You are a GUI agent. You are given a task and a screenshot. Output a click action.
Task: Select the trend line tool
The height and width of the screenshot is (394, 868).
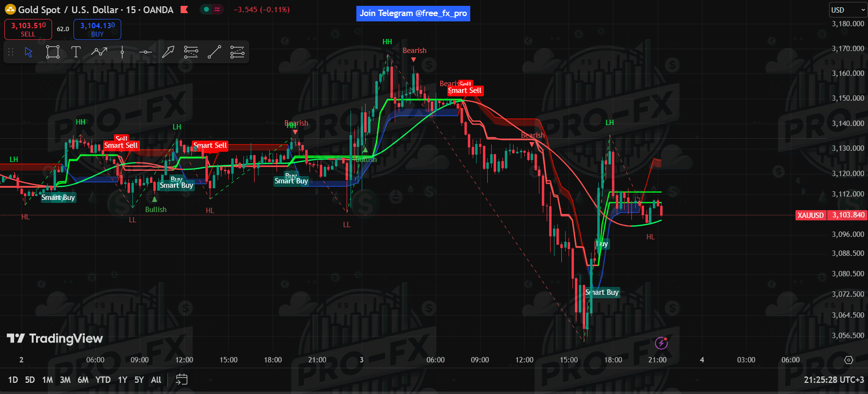point(214,52)
